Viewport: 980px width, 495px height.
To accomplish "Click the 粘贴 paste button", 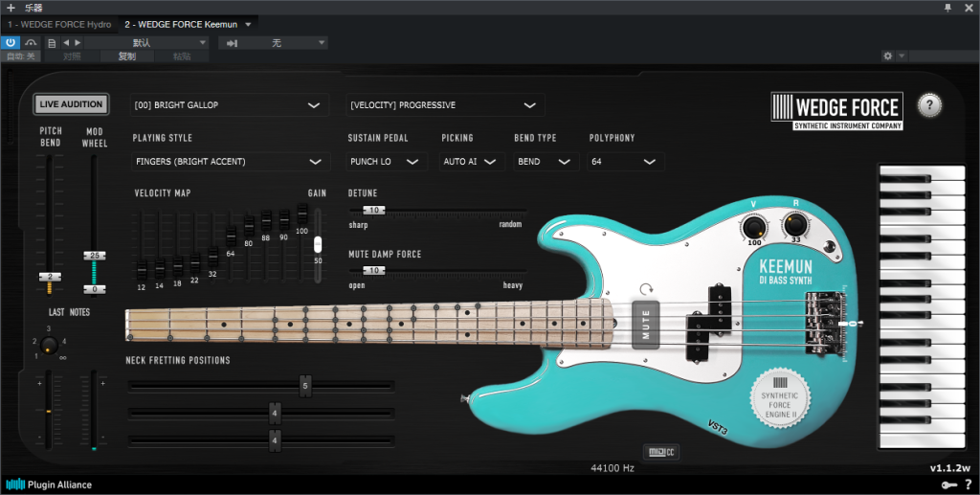I will pos(182,56).
